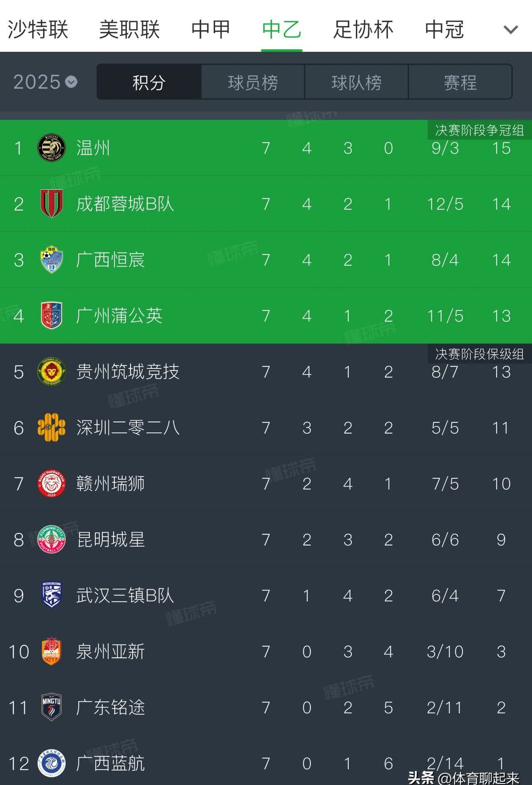Switch to the 球队榜 tab
Image resolution: width=532 pixels, height=785 pixels.
click(x=356, y=82)
